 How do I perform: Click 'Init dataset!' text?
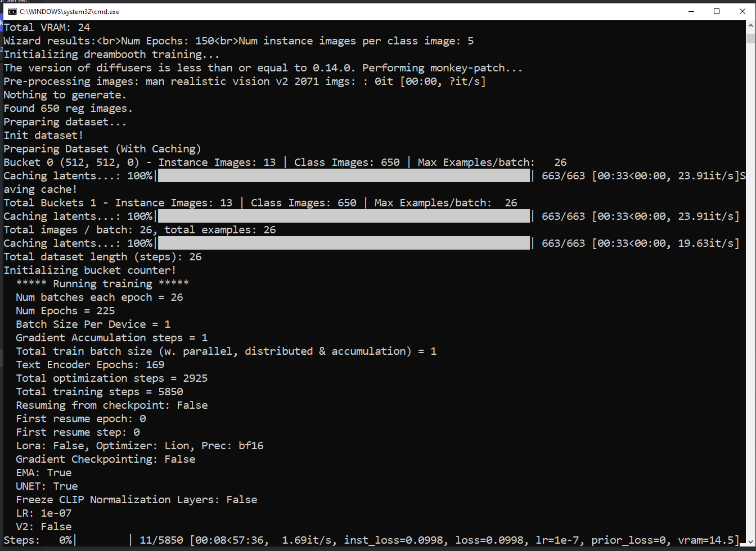coord(43,136)
